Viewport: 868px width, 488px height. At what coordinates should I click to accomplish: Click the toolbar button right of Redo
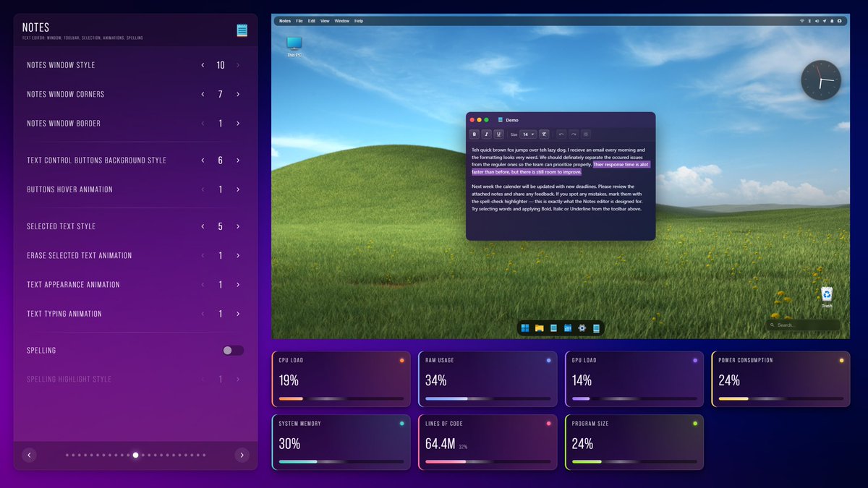coord(586,134)
